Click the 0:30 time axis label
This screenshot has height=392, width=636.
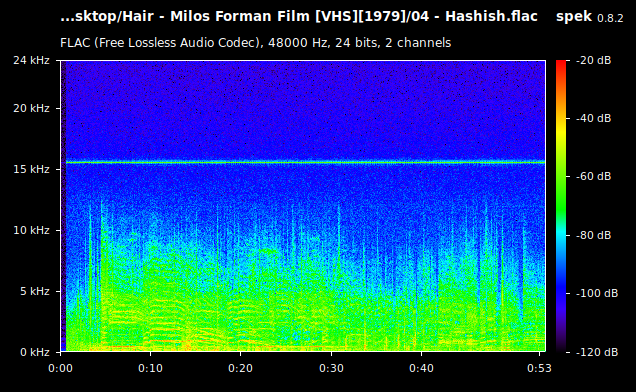click(331, 368)
